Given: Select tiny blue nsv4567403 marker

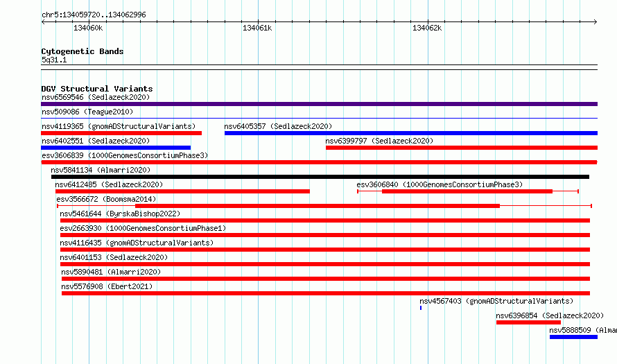Looking at the screenshot, I should tap(421, 308).
